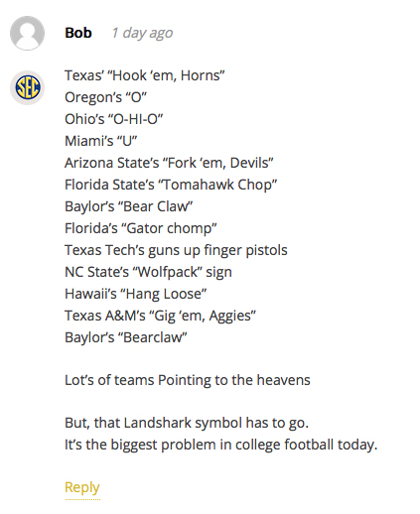
Task: Click the Texas "Hook 'em, Horns" line
Action: 145,75
